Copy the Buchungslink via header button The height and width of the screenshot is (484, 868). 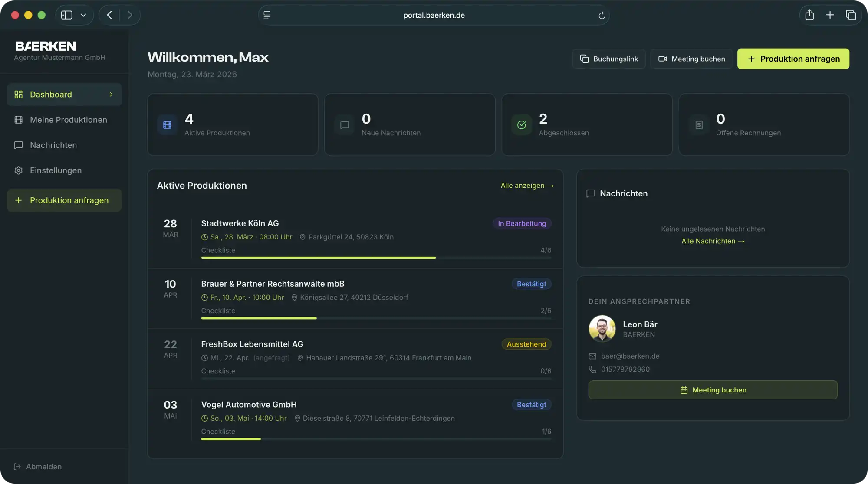pyautogui.click(x=609, y=59)
